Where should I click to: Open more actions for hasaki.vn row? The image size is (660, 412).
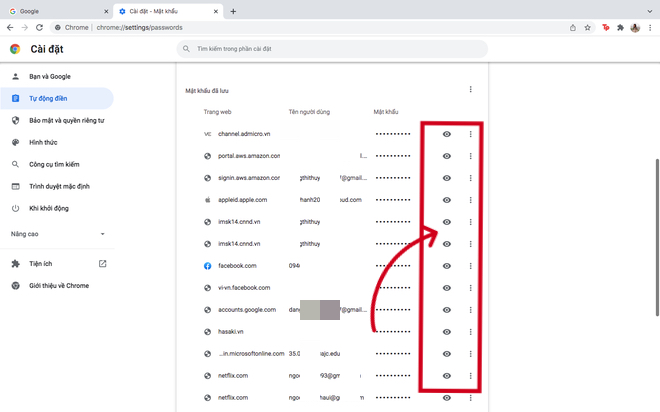point(470,332)
